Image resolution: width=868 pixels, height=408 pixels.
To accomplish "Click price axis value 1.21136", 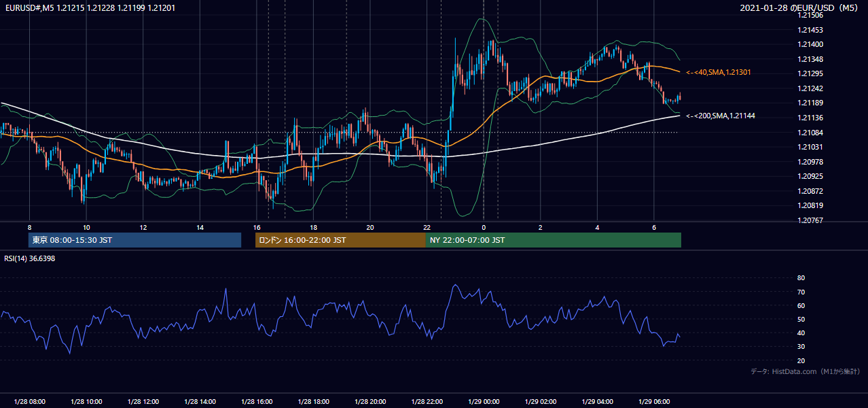I will click(x=810, y=118).
